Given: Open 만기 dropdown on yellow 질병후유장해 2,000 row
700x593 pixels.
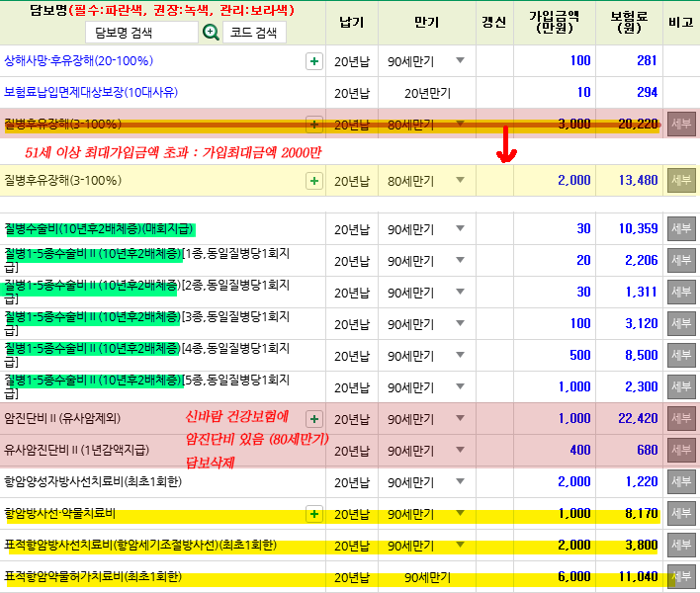Looking at the screenshot, I should tap(461, 180).
